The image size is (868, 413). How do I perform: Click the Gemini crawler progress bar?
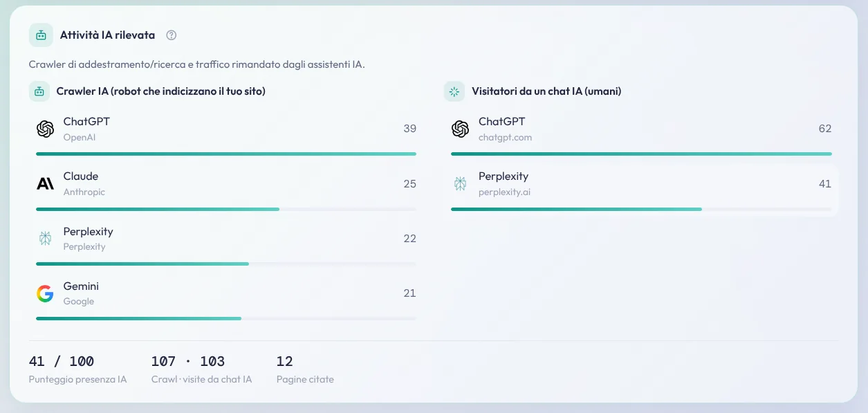226,318
